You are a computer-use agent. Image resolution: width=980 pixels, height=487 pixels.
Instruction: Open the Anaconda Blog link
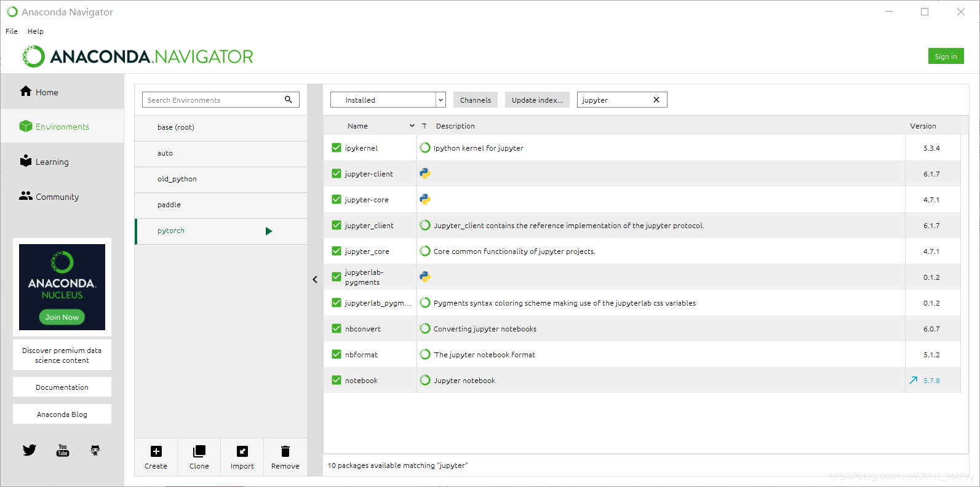point(62,414)
